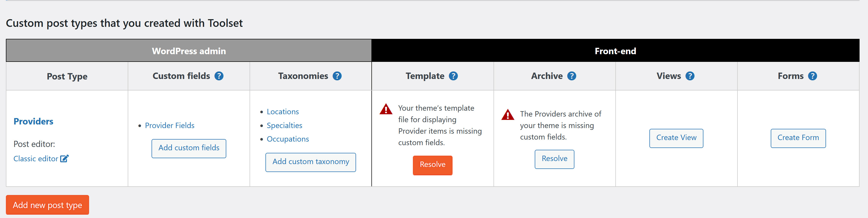Open the Providers post type link

(33, 121)
